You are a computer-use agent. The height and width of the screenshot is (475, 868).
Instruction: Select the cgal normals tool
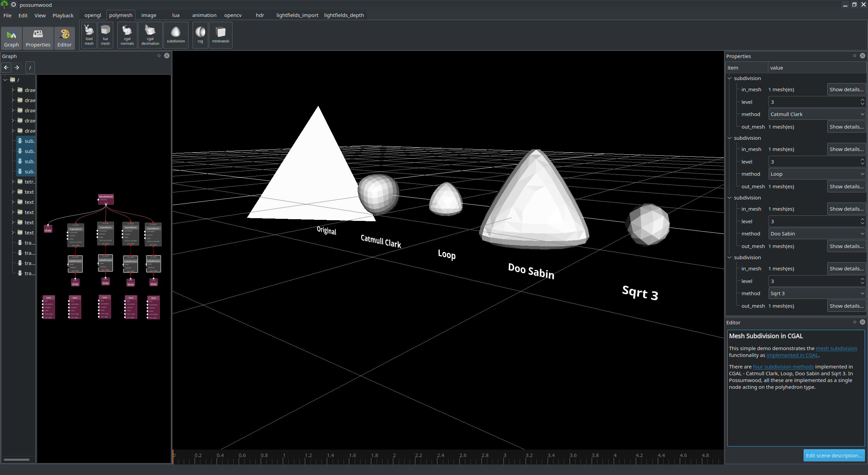tap(127, 35)
